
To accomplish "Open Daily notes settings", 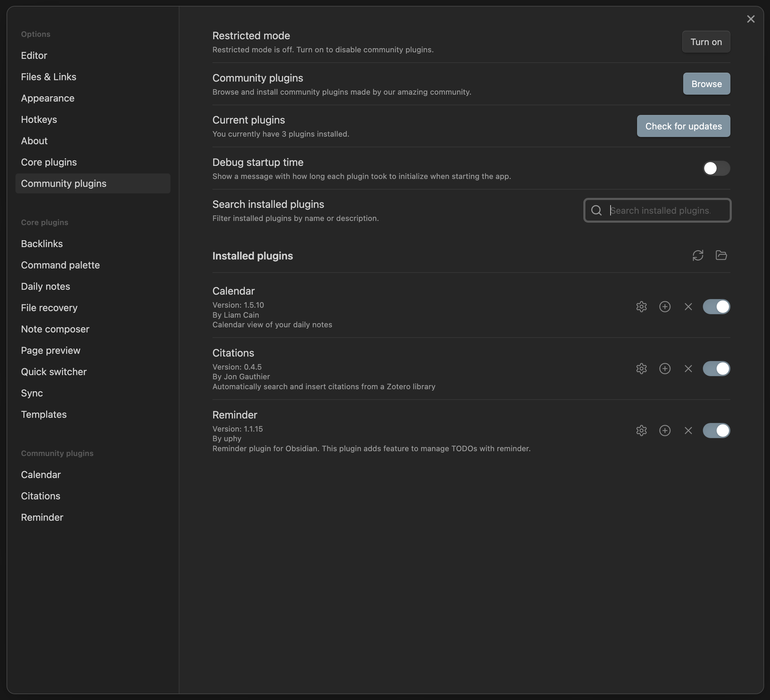I will click(93, 286).
